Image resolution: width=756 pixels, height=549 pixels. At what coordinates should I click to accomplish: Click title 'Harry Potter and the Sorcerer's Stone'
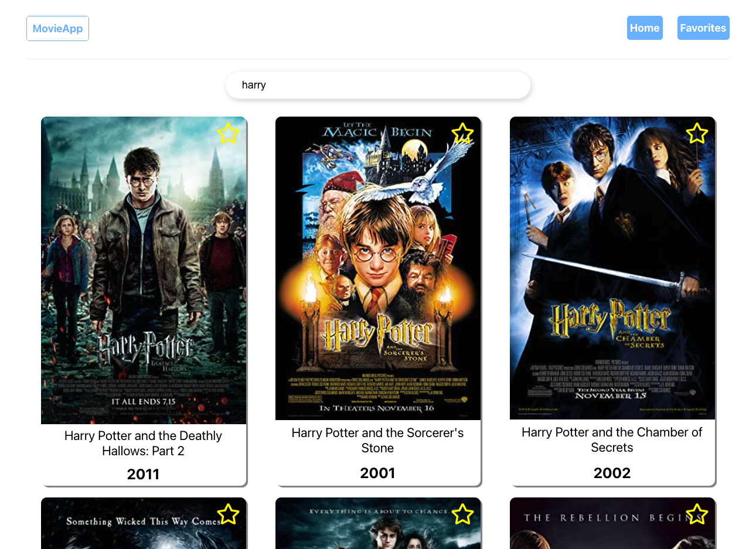[378, 441]
